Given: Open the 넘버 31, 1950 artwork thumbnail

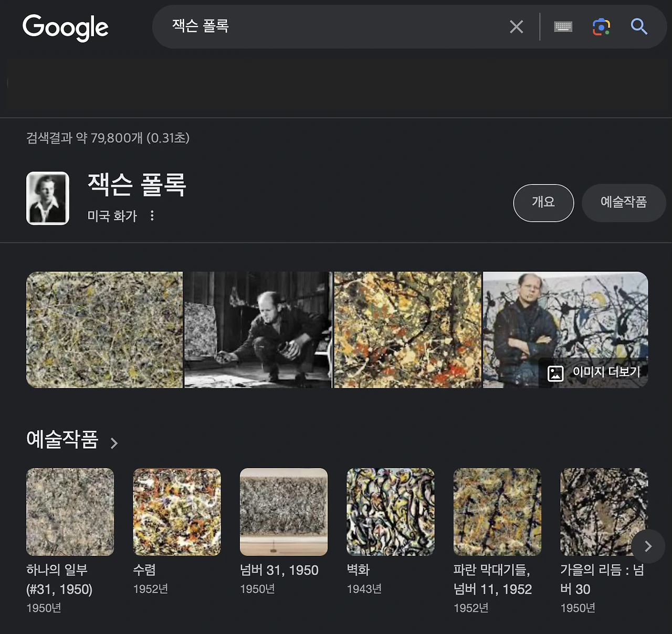Looking at the screenshot, I should 283,512.
